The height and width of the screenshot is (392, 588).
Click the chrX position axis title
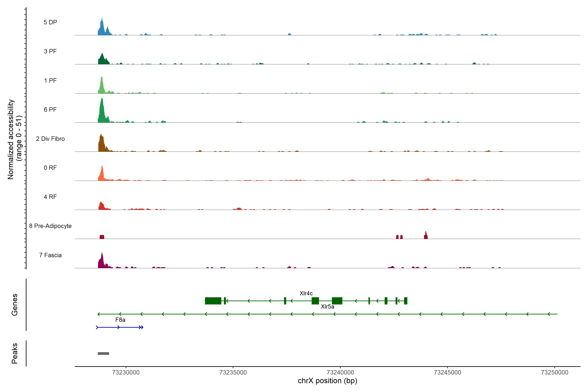(x=327, y=381)
